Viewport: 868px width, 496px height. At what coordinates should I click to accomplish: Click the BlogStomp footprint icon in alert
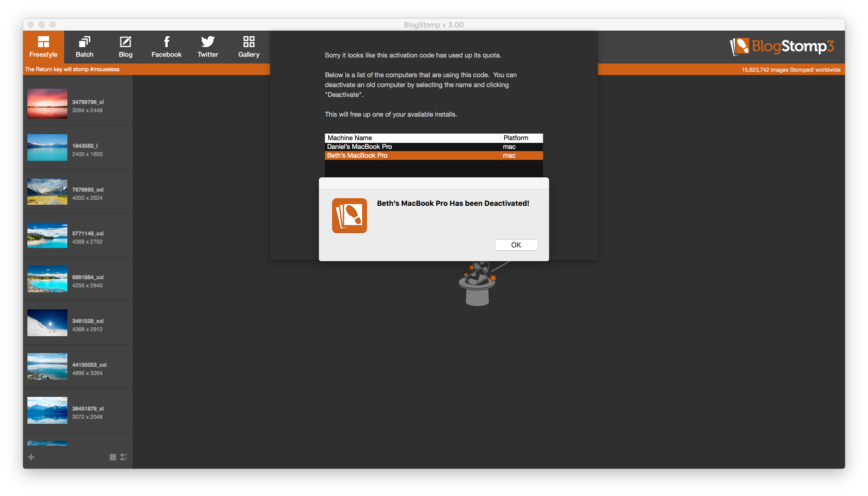click(x=350, y=216)
